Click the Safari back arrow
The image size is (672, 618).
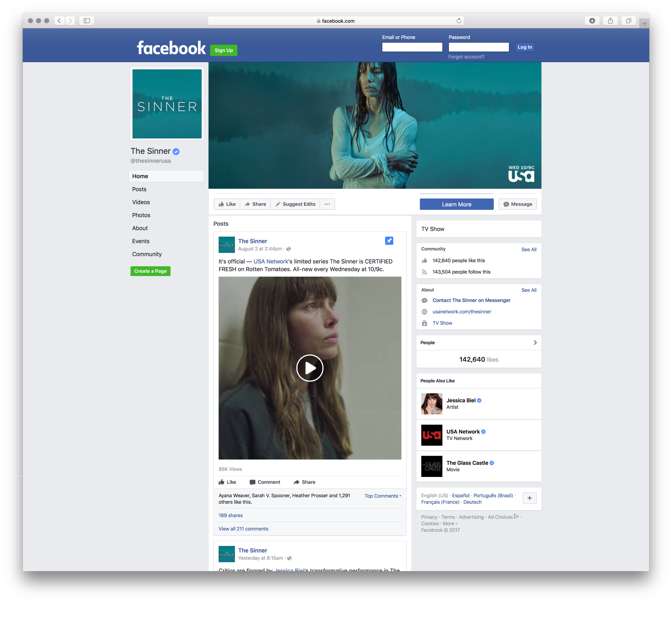pos(59,21)
